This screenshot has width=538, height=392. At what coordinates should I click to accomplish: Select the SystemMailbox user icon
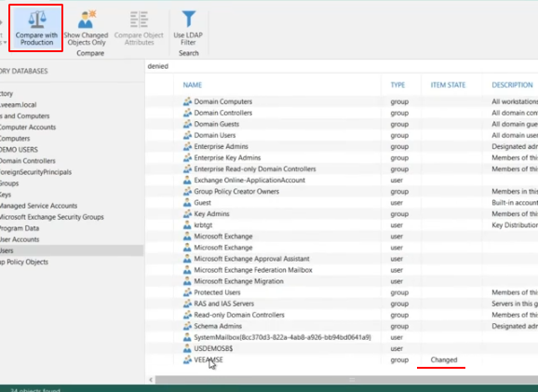[187, 337]
